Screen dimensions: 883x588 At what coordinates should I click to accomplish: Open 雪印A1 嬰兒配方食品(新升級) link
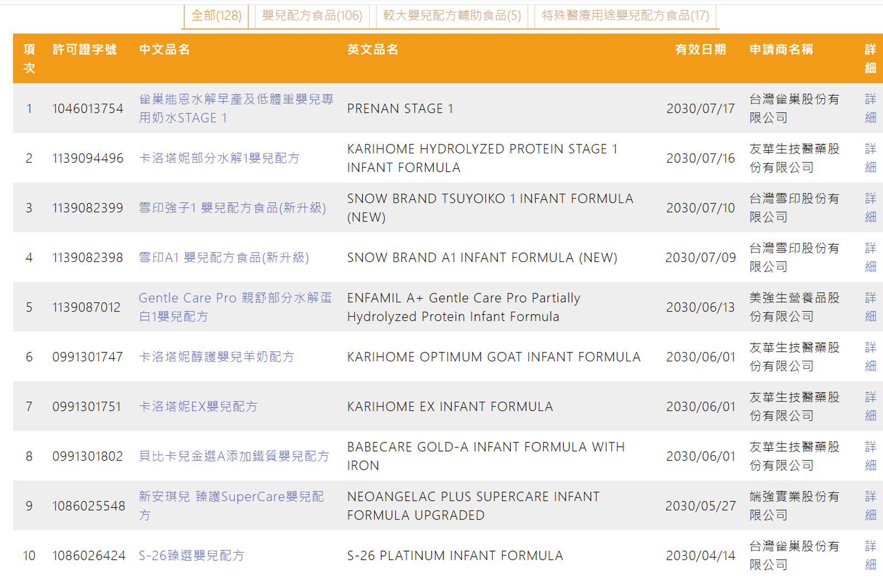224,258
